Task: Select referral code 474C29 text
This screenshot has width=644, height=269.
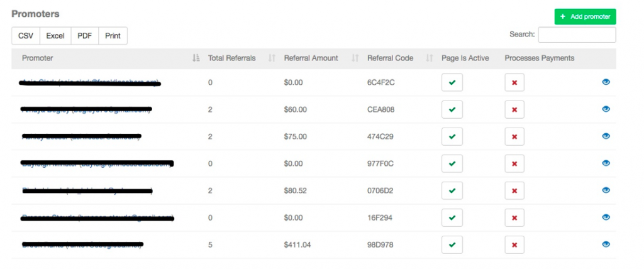Action: click(x=380, y=137)
